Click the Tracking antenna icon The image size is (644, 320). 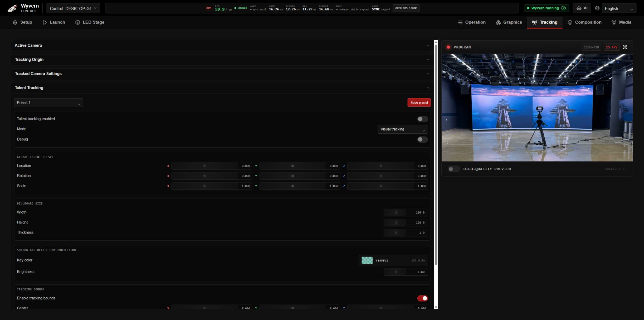click(535, 22)
